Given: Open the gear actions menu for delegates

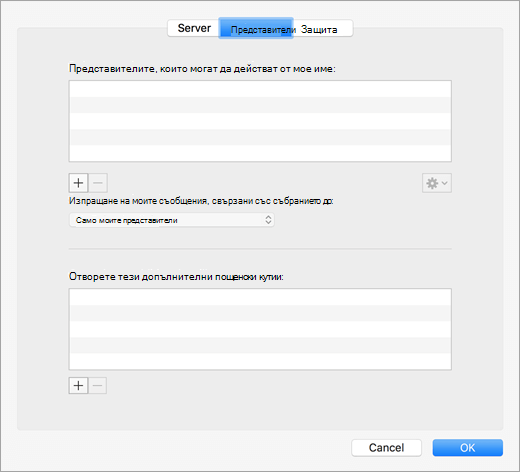Looking at the screenshot, I should [437, 183].
